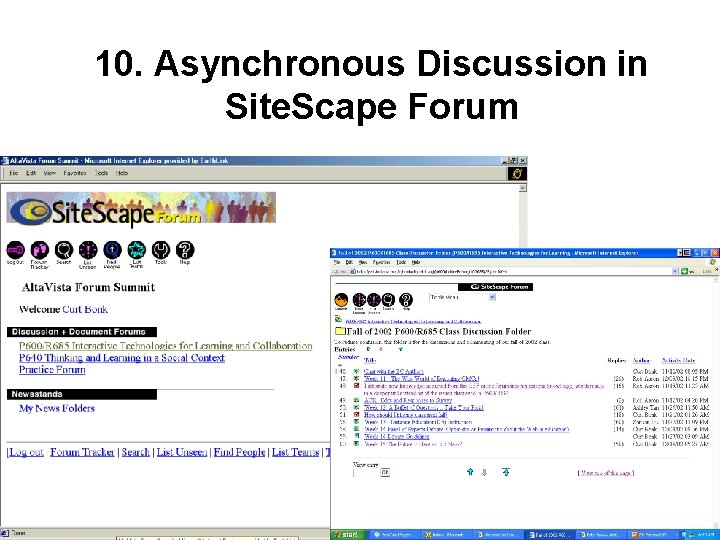The width and height of the screenshot is (720, 540).
Task: Open the Practice Forum link
Action: [52, 370]
